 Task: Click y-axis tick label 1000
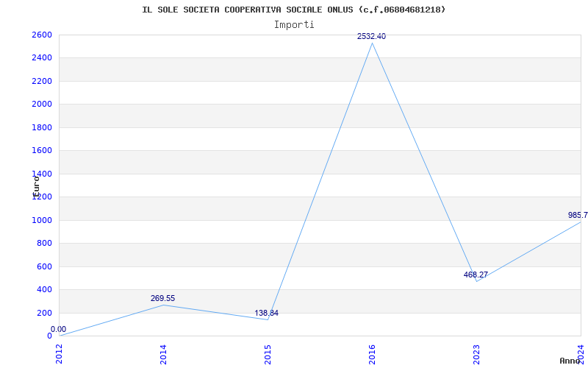point(42,220)
